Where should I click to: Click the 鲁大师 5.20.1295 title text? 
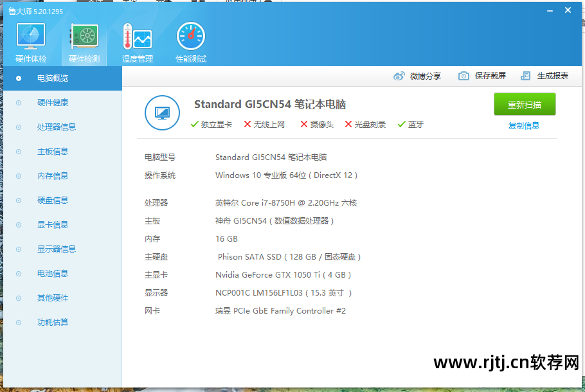pos(35,12)
